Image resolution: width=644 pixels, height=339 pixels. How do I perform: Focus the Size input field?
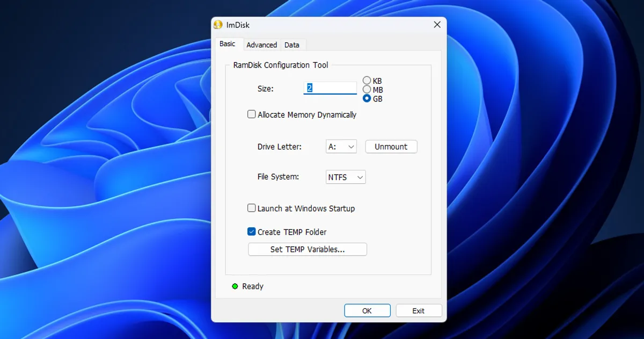(x=330, y=88)
